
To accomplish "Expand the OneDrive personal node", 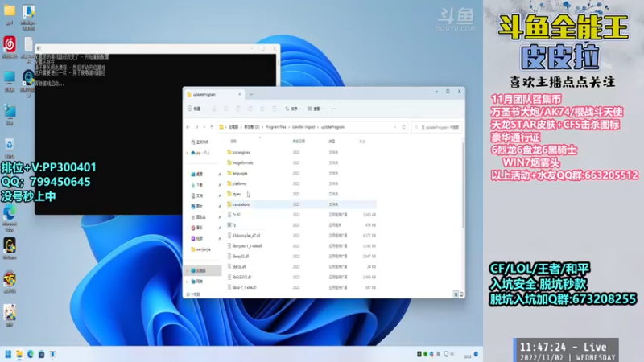I will [188, 153].
